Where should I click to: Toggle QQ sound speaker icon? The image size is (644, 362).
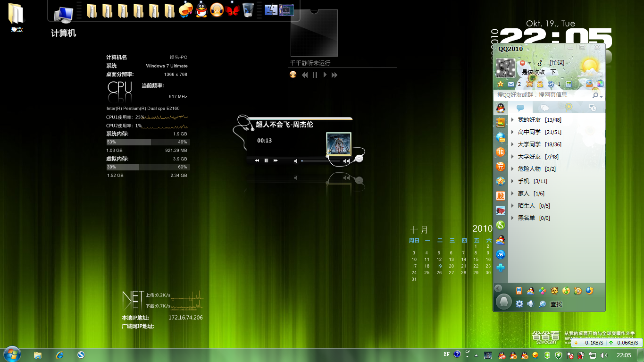[x=531, y=304]
